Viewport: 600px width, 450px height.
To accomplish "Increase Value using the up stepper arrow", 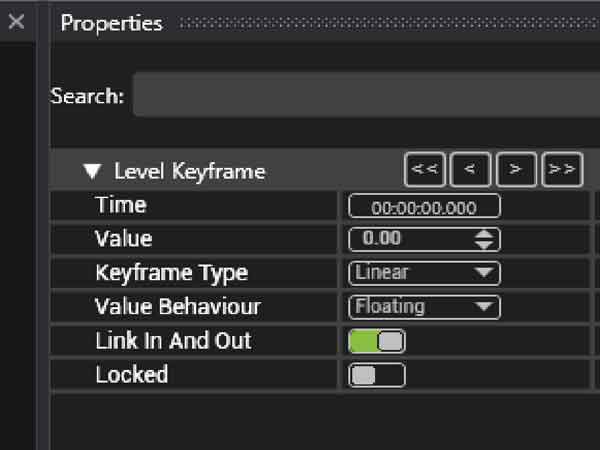I will coord(485,234).
